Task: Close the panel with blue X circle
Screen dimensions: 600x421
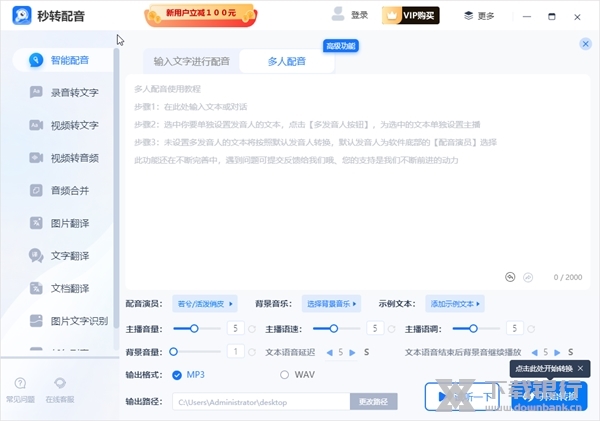Action: pyautogui.click(x=585, y=44)
